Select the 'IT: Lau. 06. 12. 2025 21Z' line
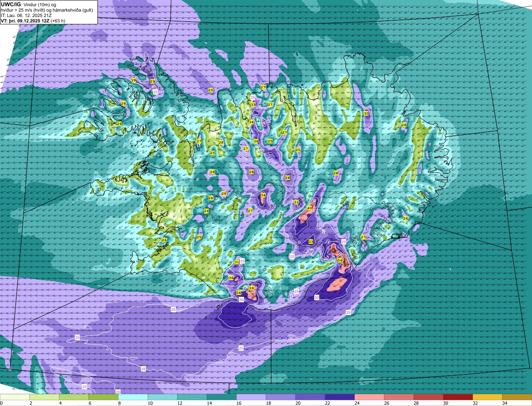This screenshot has height=406, width=532. [26, 15]
